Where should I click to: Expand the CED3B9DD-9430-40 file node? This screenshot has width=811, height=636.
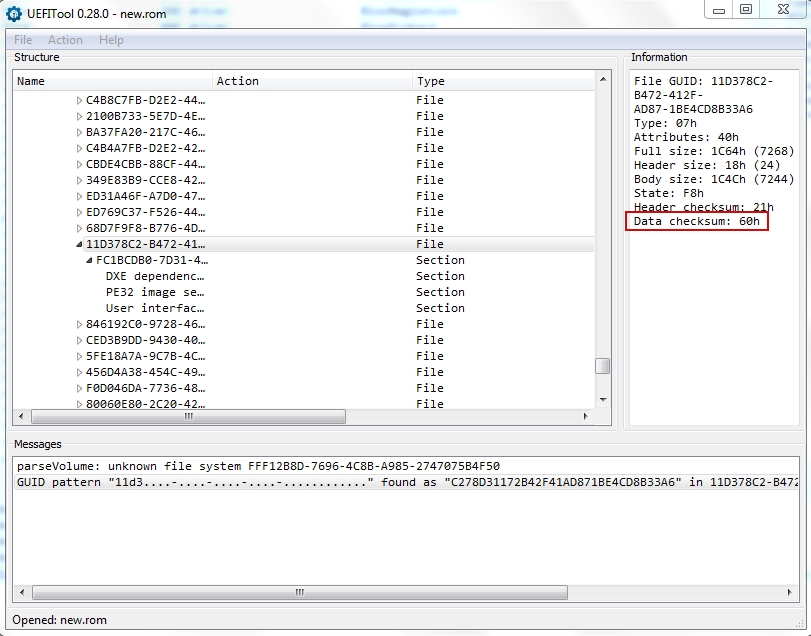[x=79, y=340]
